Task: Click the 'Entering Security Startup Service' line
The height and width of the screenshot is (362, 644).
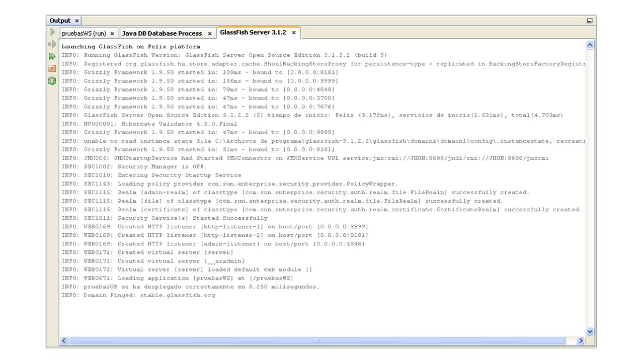Action: click(x=151, y=175)
